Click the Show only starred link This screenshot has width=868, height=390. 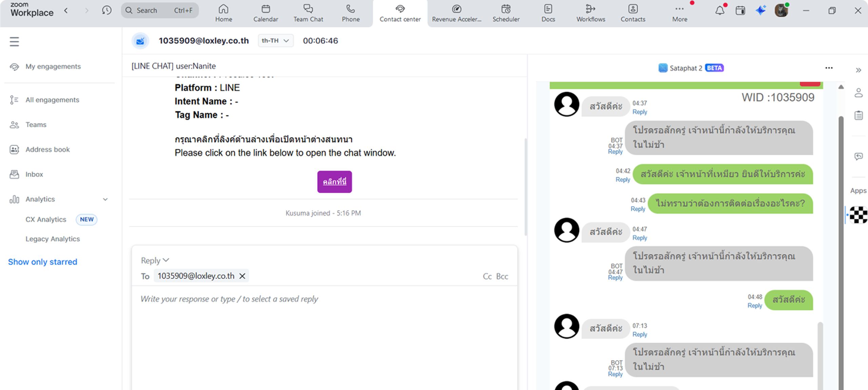point(43,262)
